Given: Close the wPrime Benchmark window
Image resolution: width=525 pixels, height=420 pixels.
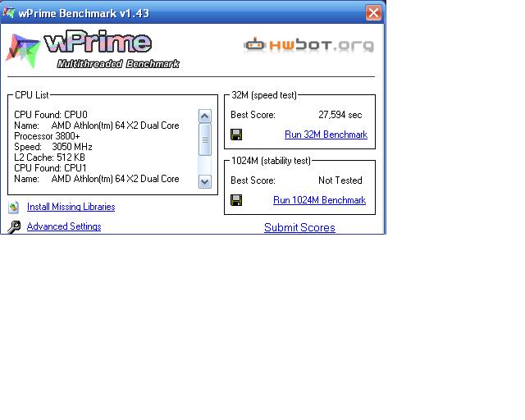Looking at the screenshot, I should click(373, 13).
